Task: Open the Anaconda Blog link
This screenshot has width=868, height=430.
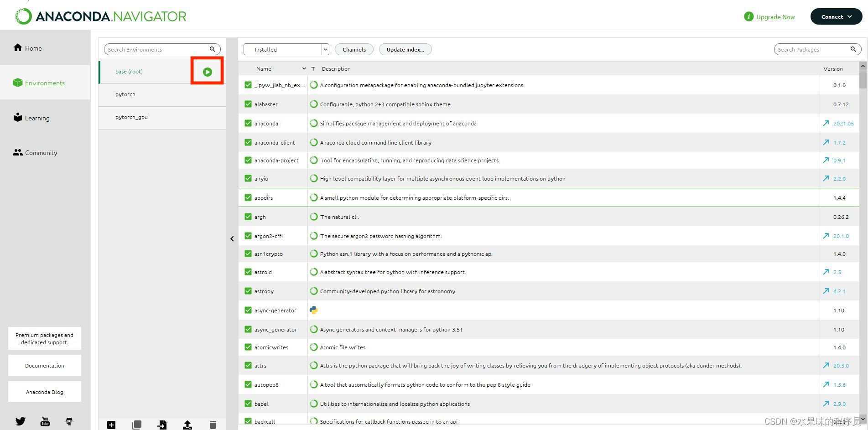Action: point(45,392)
